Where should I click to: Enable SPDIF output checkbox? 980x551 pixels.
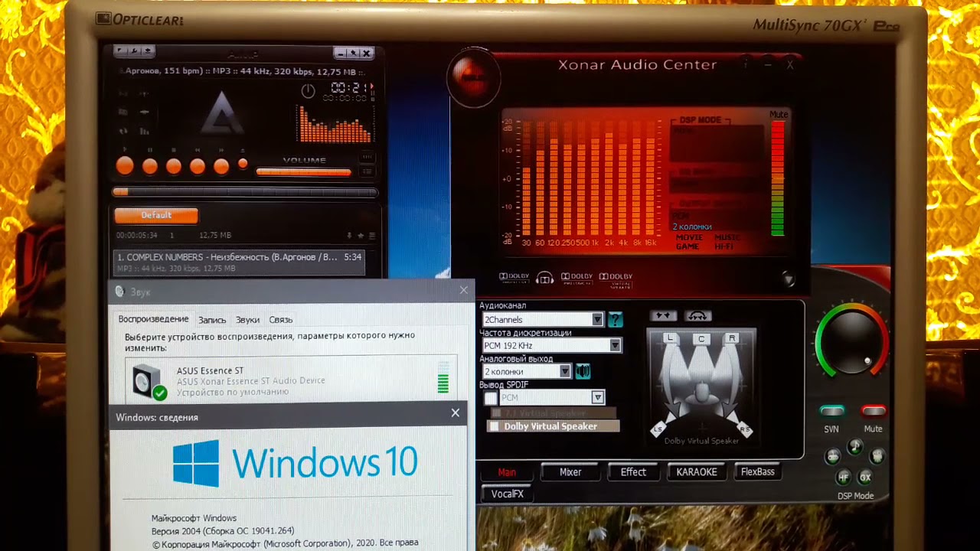(491, 399)
